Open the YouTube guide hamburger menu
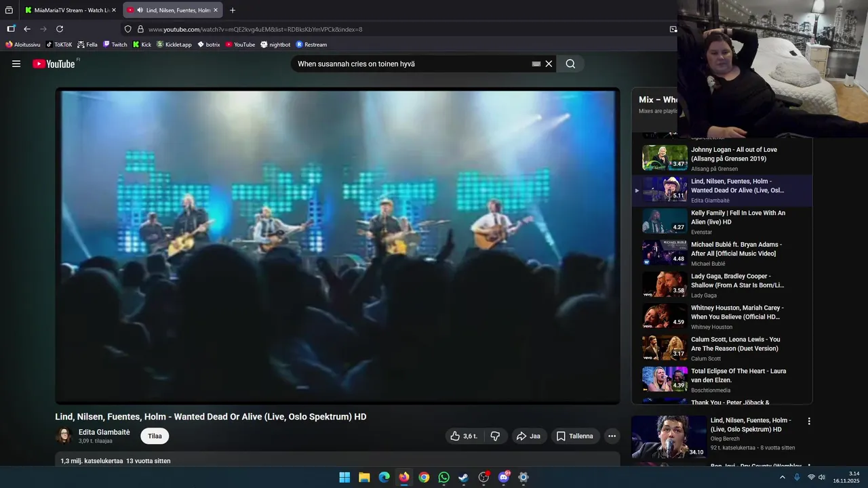 (16, 64)
